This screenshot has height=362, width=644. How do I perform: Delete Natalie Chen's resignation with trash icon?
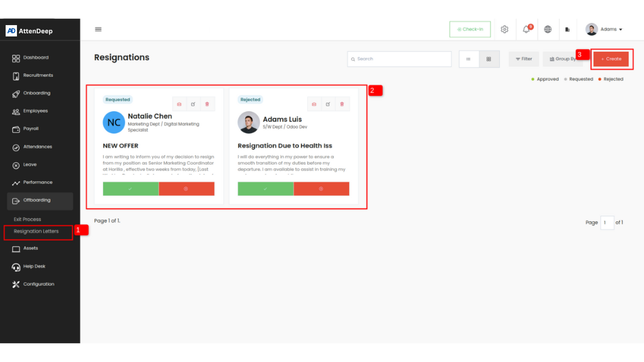click(207, 104)
